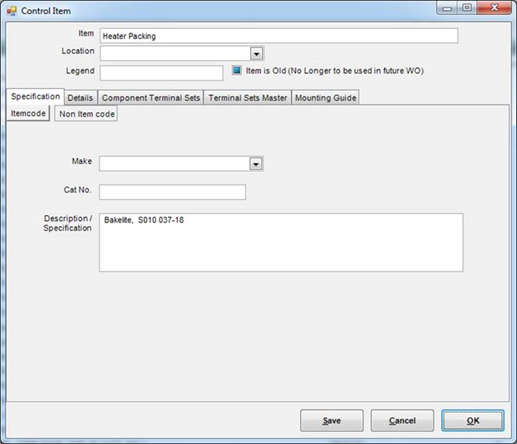The width and height of the screenshot is (517, 444).
Task: Switch to the Details tab
Action: (80, 98)
